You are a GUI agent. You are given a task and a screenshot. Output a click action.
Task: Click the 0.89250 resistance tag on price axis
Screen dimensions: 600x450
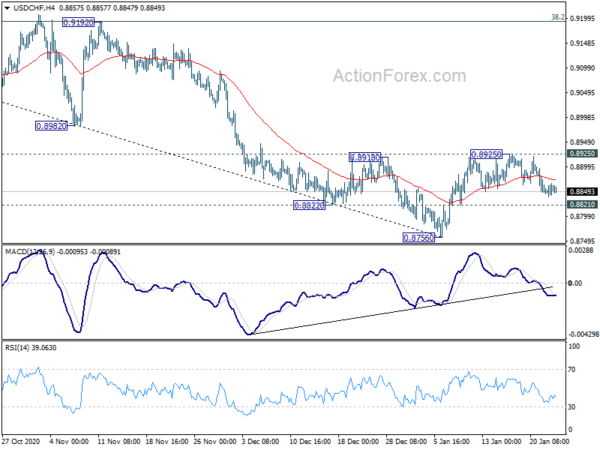[x=582, y=153]
